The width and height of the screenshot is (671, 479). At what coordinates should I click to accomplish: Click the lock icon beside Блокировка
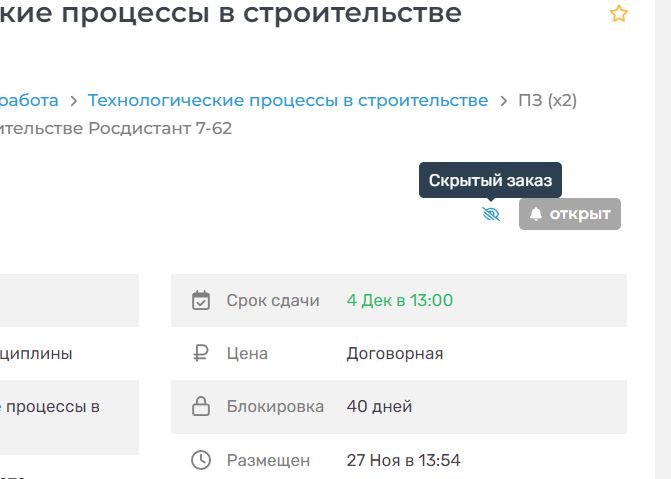(x=201, y=407)
